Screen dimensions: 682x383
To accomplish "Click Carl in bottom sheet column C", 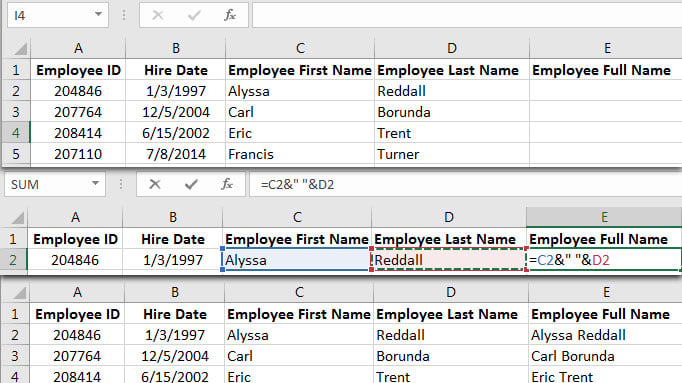I will coord(299,356).
